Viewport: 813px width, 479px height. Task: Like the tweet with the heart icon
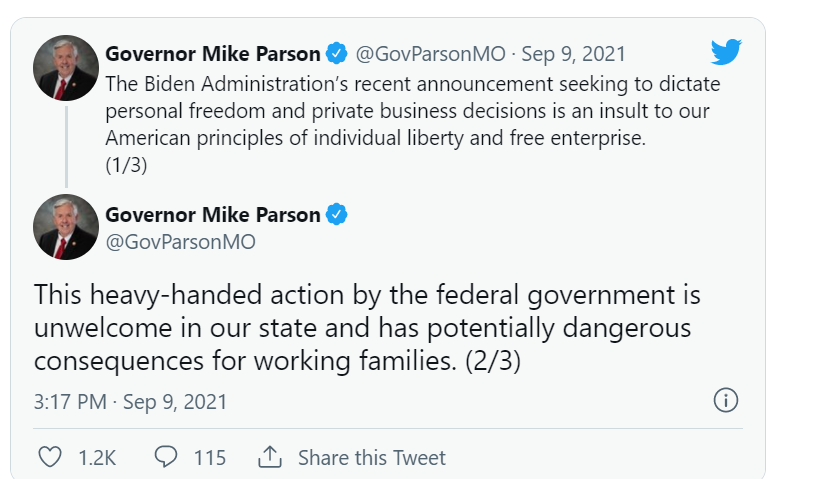click(49, 457)
